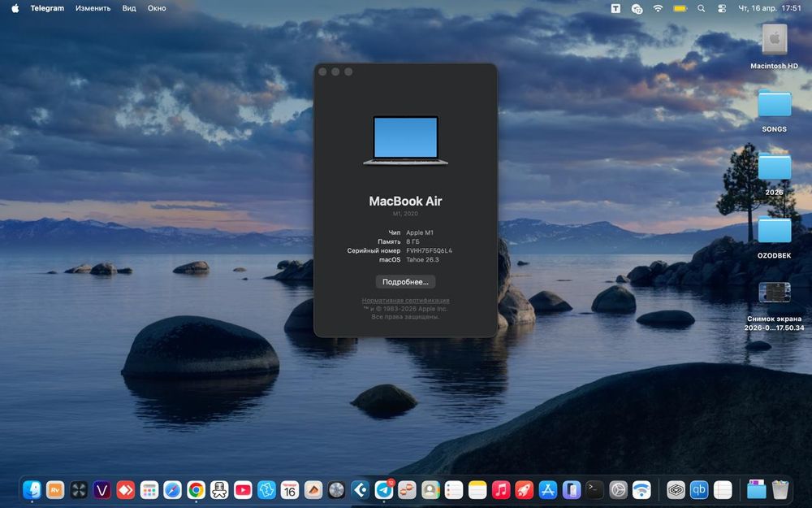The image size is (812, 508).
Task: Click the yellow battery status icon
Action: [680, 8]
